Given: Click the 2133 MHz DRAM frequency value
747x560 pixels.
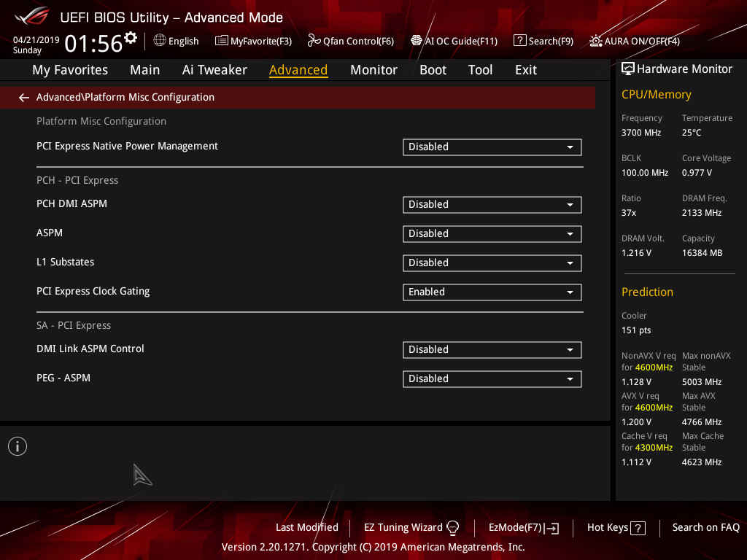Looking at the screenshot, I should click(701, 213).
